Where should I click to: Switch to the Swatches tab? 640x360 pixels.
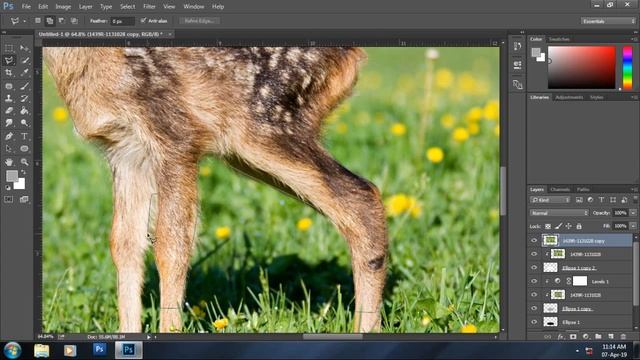coord(559,39)
